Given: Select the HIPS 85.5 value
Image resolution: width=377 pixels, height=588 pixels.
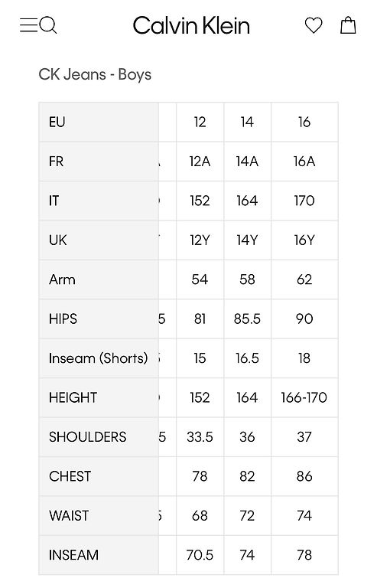Looking at the screenshot, I should (247, 318).
